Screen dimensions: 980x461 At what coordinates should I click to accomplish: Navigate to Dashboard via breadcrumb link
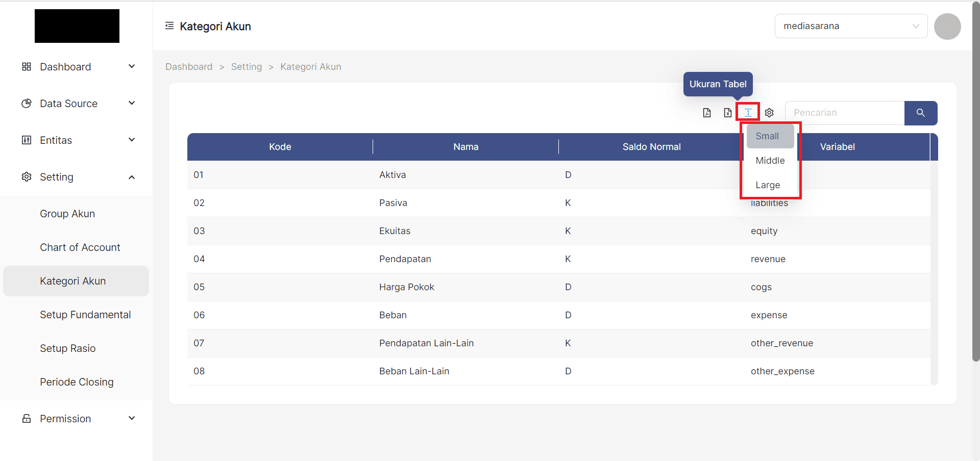(189, 66)
